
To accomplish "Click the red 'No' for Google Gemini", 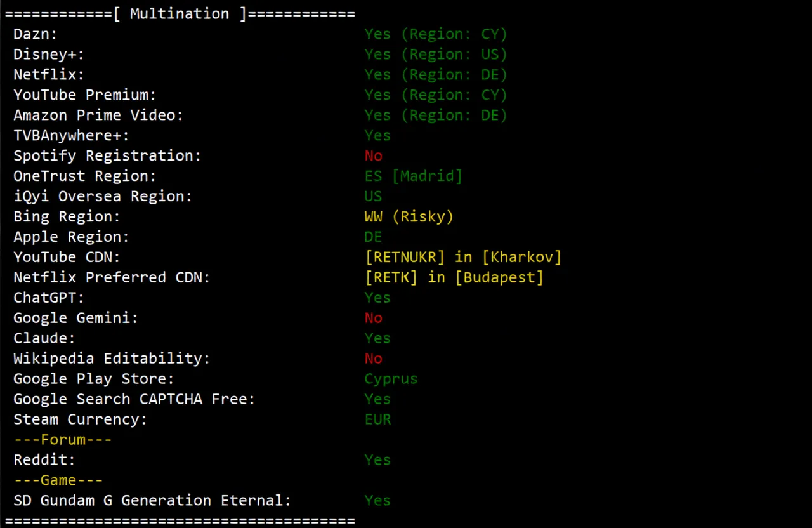I will (373, 319).
